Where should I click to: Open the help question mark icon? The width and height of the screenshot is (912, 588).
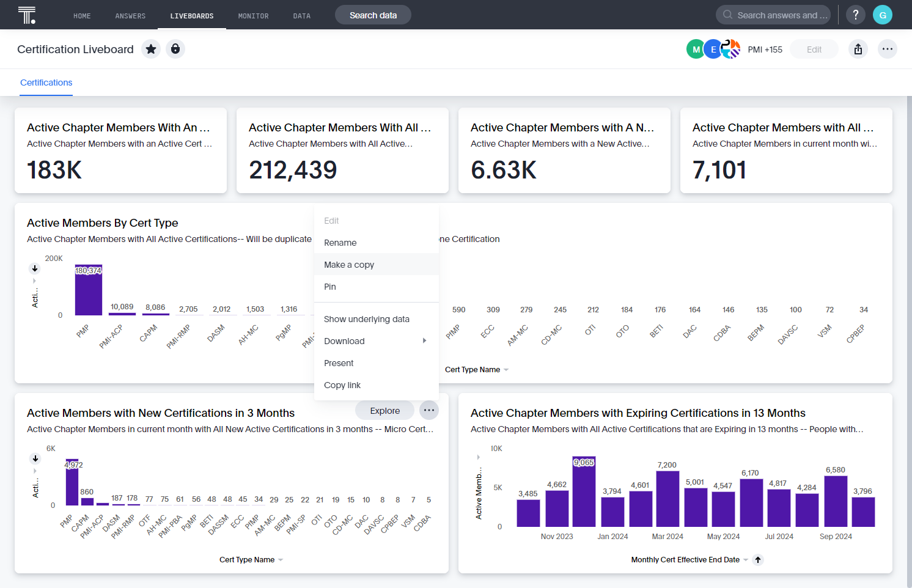tap(856, 15)
